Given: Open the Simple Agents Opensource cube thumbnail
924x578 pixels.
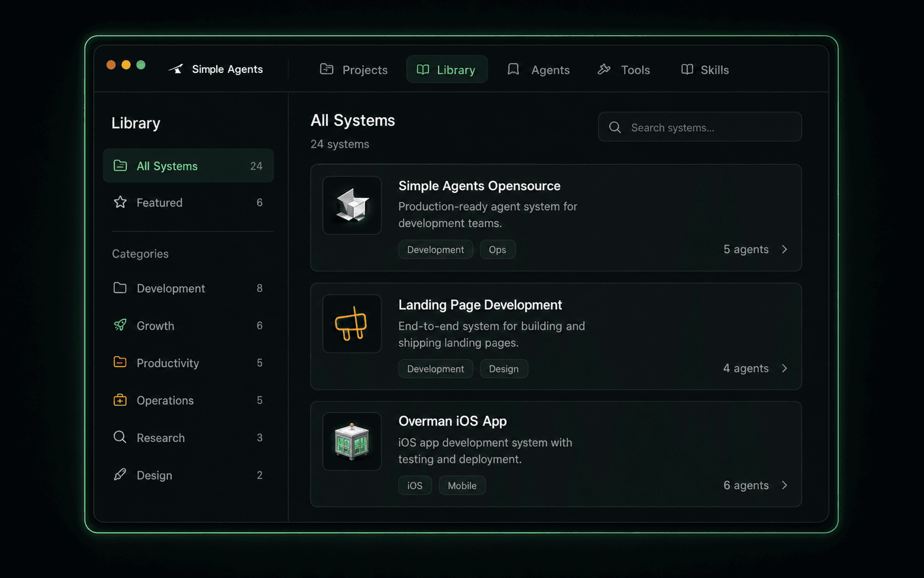Looking at the screenshot, I should 352,205.
